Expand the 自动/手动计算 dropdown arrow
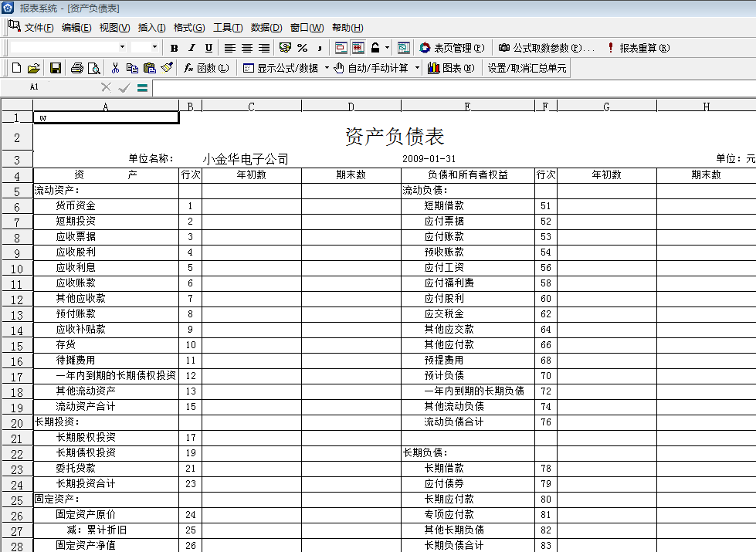756x552 pixels. 417,68
